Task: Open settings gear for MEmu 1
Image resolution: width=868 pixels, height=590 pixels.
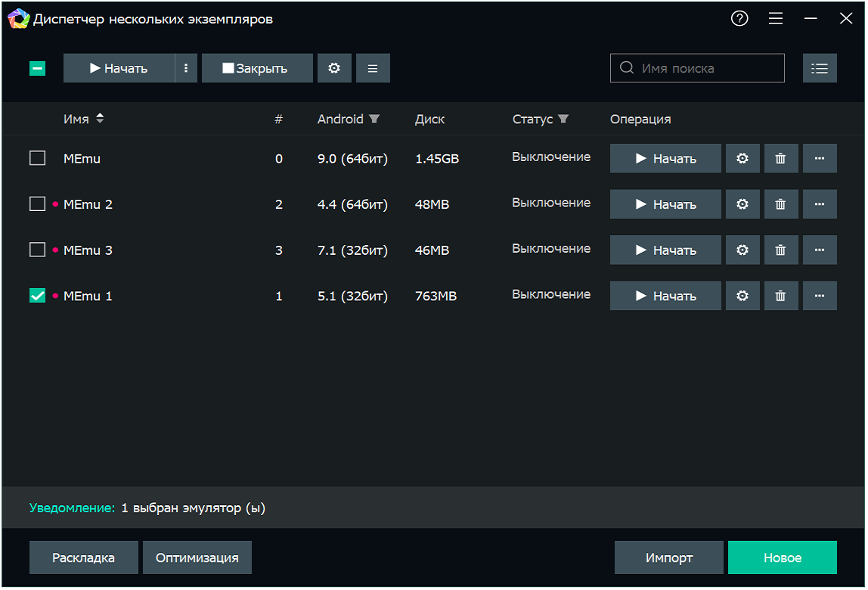Action: 742,296
